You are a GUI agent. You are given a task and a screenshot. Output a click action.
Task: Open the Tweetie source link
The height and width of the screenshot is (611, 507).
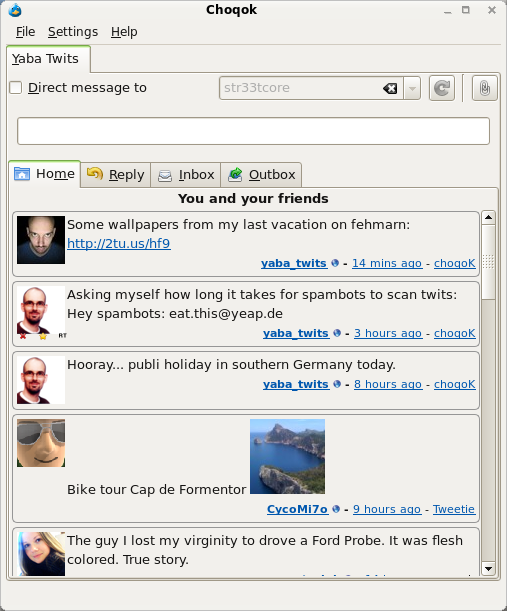click(454, 509)
